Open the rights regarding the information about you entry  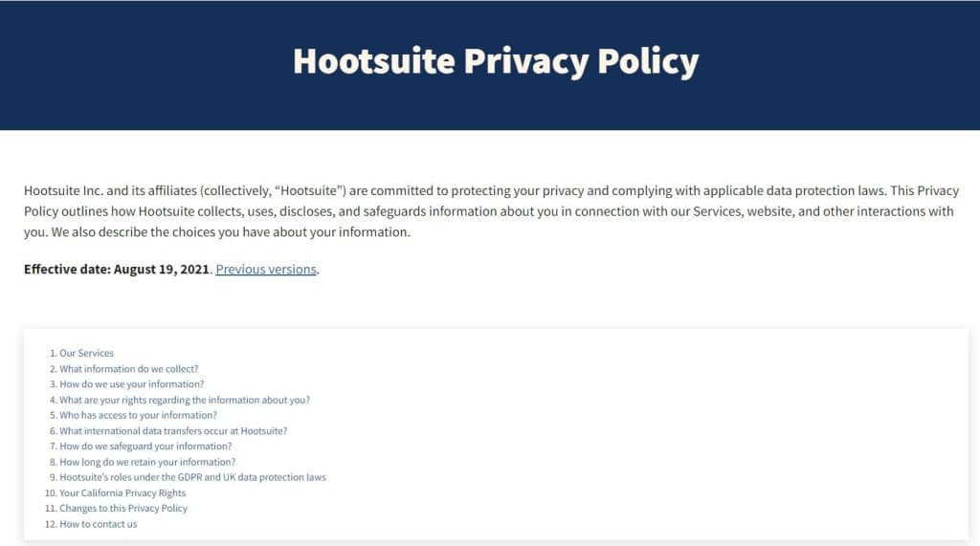185,400
